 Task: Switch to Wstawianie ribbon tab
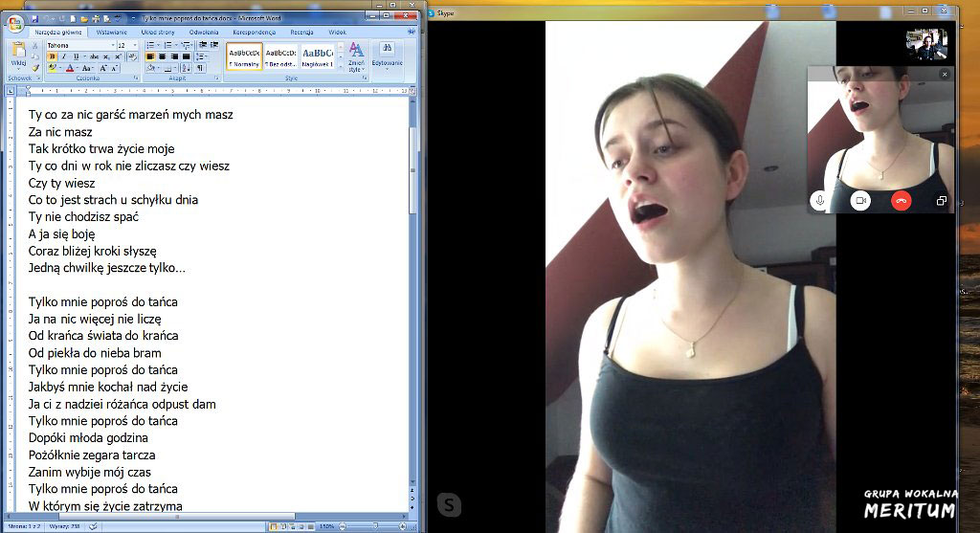[x=112, y=32]
